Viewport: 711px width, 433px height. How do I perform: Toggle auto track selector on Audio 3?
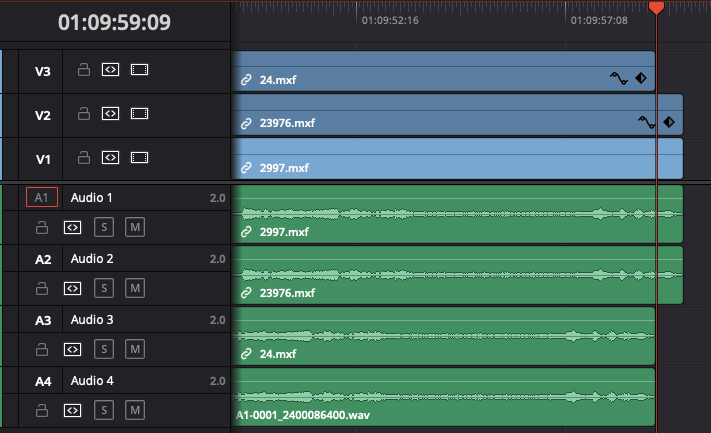(73, 350)
